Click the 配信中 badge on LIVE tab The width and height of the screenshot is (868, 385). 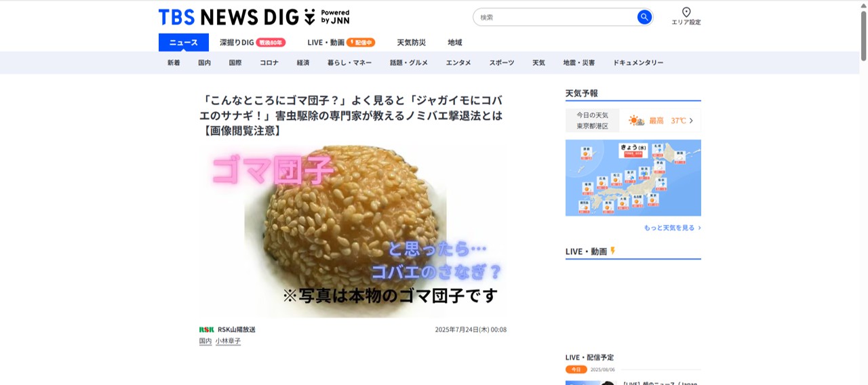[x=361, y=43]
